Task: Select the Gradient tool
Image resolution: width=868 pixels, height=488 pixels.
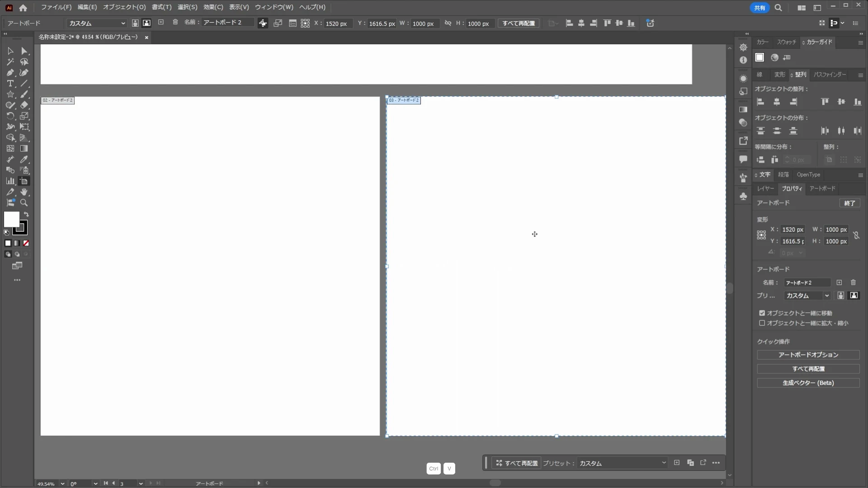Action: pyautogui.click(x=24, y=149)
